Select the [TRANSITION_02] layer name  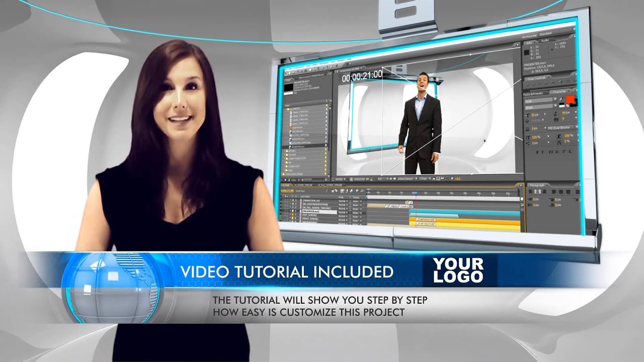(311, 201)
